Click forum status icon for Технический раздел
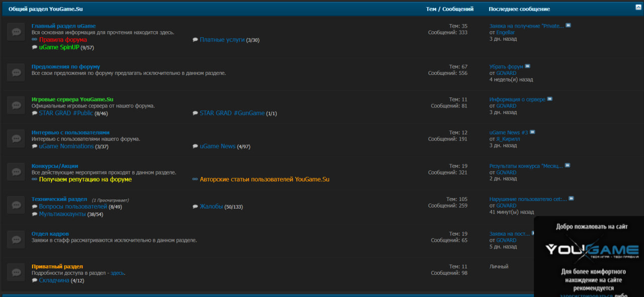The width and height of the screenshot is (644, 297). tap(16, 205)
